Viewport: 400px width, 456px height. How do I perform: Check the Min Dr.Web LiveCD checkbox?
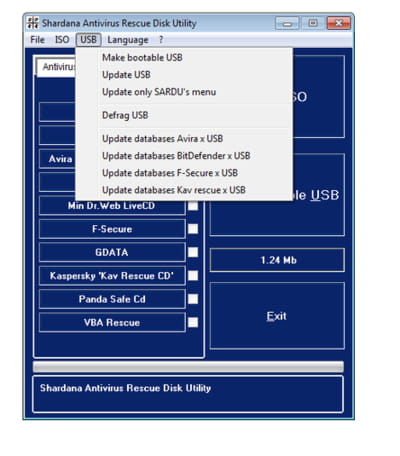pyautogui.click(x=193, y=206)
